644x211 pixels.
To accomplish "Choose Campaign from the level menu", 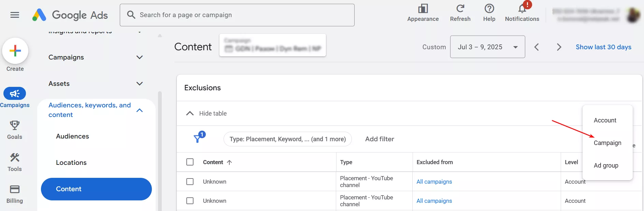I will point(607,143).
